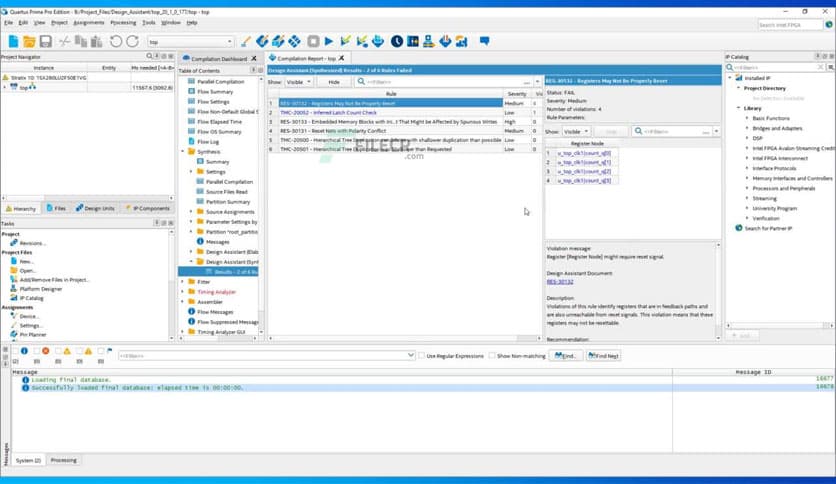Click the Cut scissors icon
The width and height of the screenshot is (836, 484).
pyautogui.click(x=65, y=42)
